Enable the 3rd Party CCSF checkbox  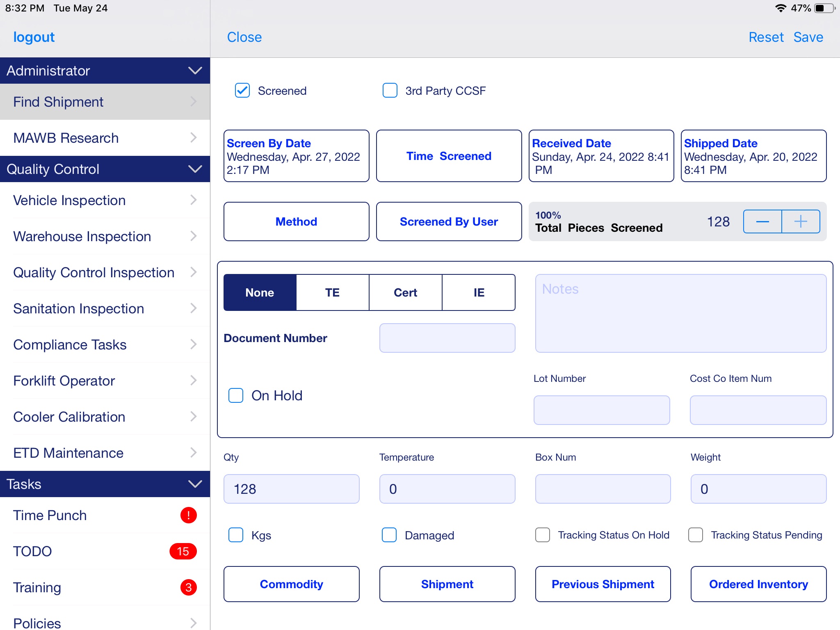coord(391,91)
